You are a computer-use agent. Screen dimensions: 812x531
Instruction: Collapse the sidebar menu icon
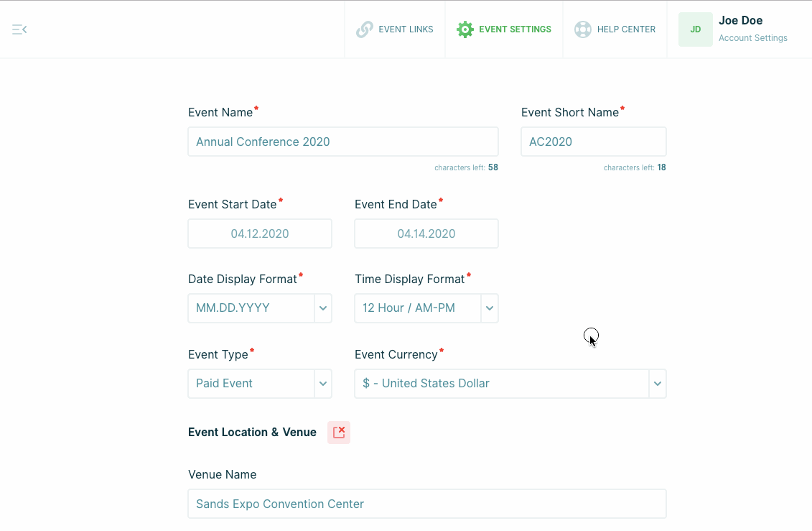(x=19, y=29)
